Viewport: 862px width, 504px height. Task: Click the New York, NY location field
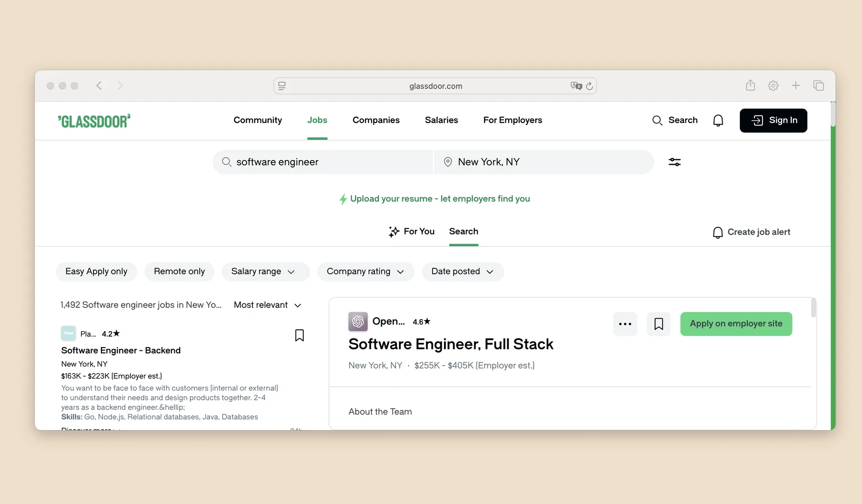click(544, 162)
